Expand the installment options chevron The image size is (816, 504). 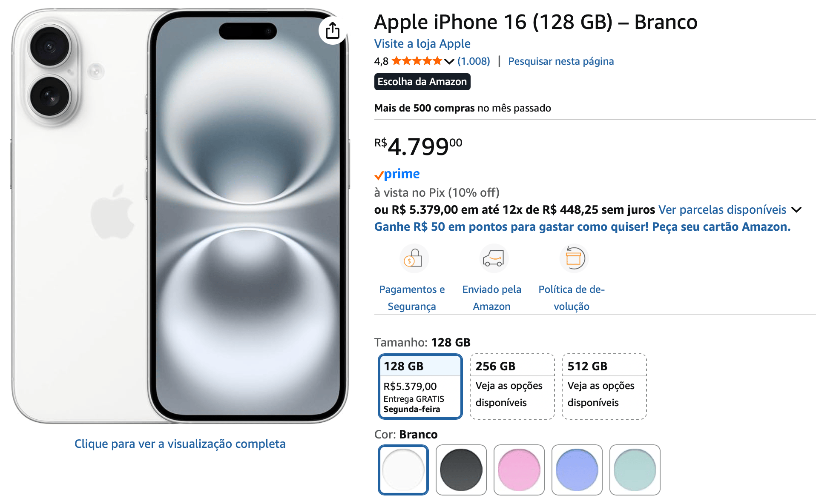[x=796, y=210]
